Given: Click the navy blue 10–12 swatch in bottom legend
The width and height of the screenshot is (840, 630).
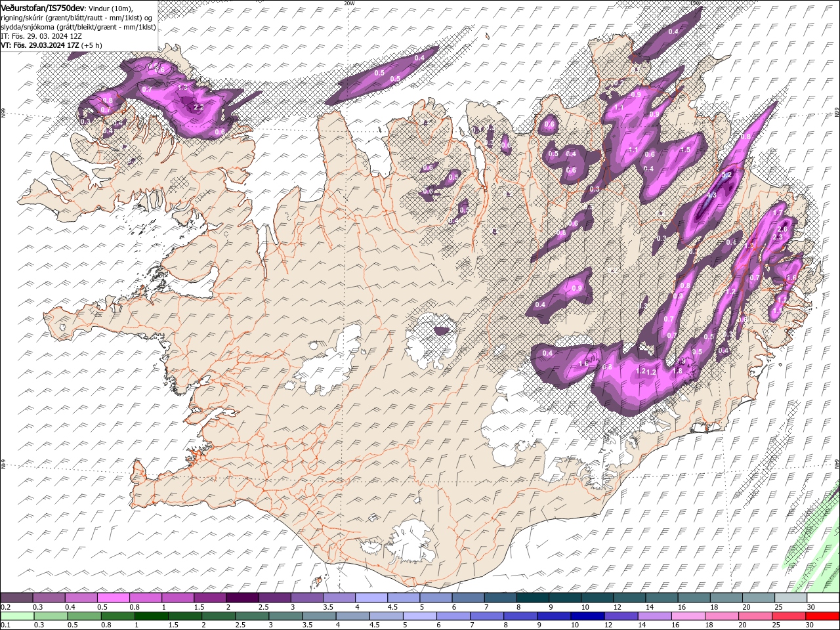Looking at the screenshot, I should [587, 616].
